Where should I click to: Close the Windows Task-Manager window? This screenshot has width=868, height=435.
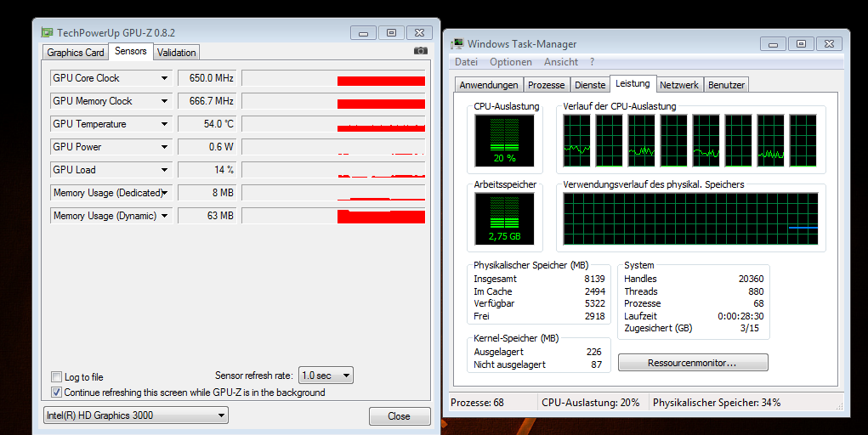click(829, 43)
